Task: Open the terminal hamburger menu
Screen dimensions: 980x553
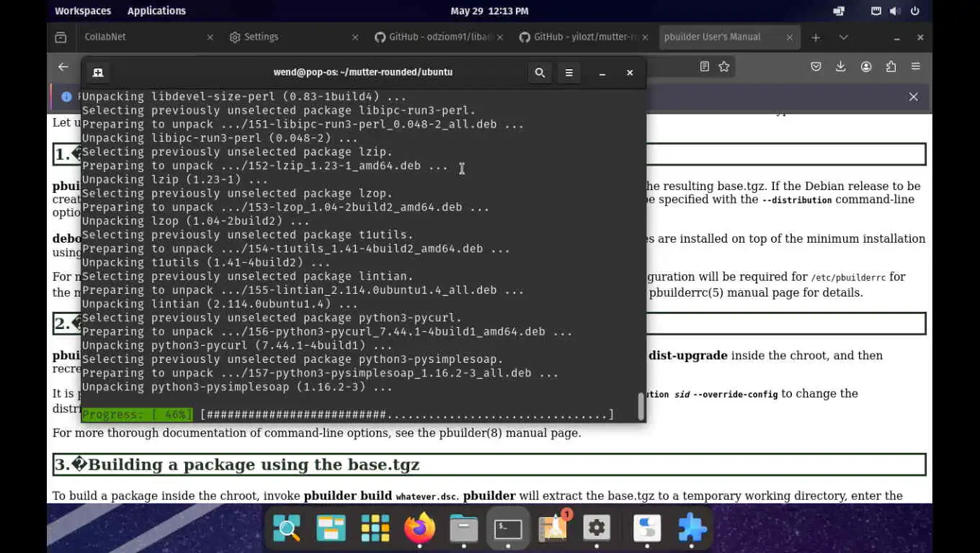Action: pyautogui.click(x=569, y=73)
